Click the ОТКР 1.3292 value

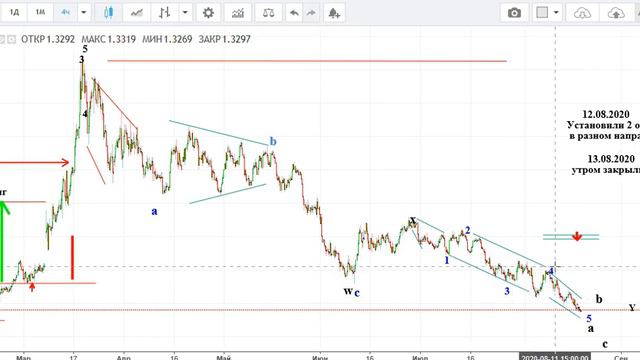coord(48,39)
